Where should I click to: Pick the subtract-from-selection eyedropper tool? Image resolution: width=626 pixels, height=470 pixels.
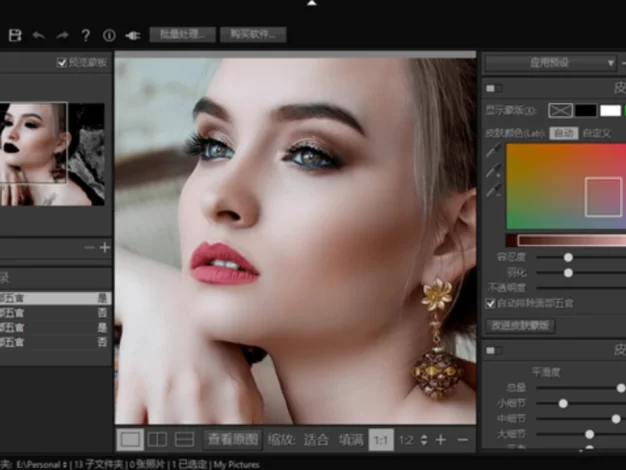(x=494, y=189)
